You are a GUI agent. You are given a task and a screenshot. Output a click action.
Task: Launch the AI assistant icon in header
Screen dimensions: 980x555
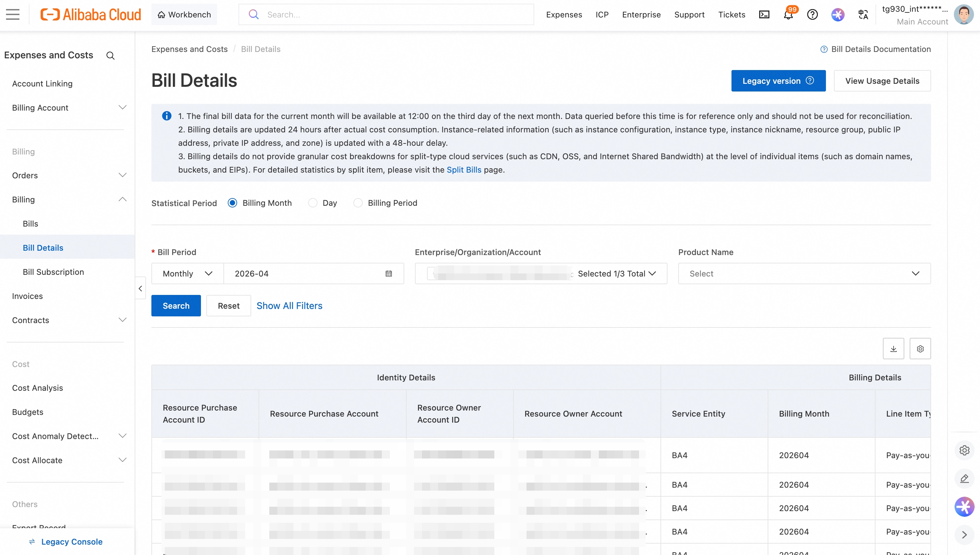click(838, 14)
